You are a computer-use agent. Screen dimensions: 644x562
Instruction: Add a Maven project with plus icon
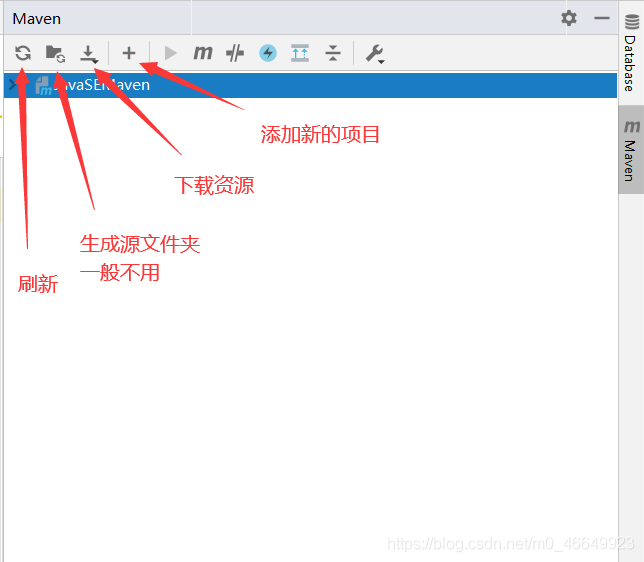[129, 53]
